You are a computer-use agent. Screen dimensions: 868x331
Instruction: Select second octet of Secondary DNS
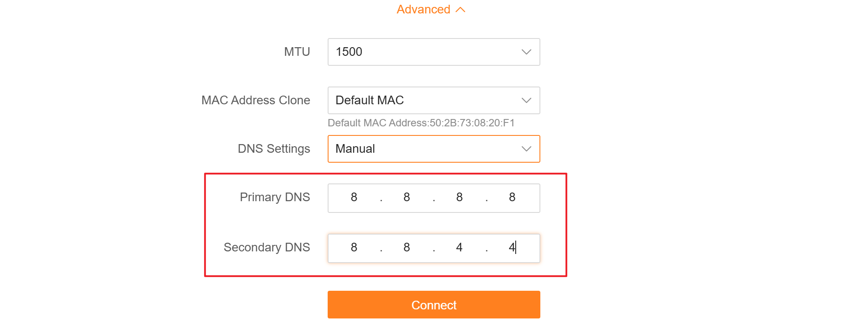point(407,248)
